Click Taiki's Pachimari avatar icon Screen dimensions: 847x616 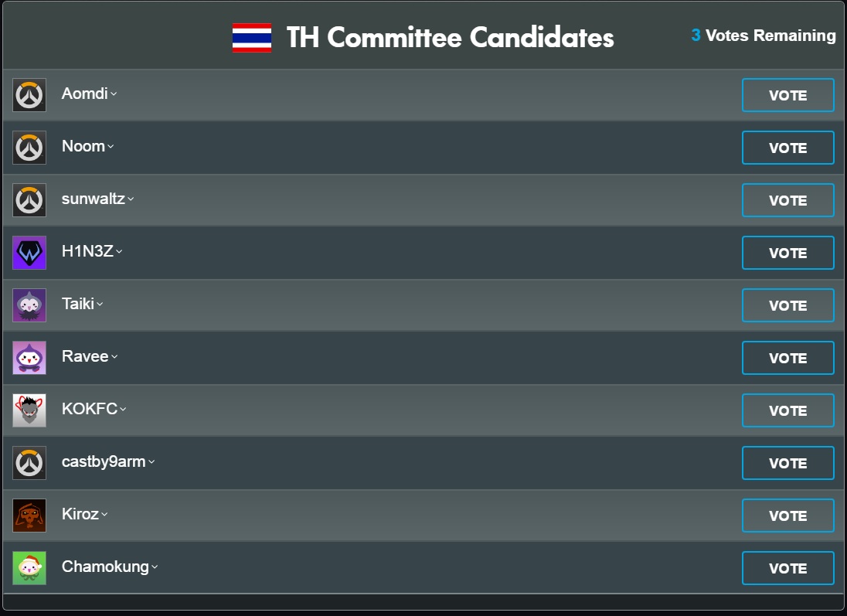point(29,305)
